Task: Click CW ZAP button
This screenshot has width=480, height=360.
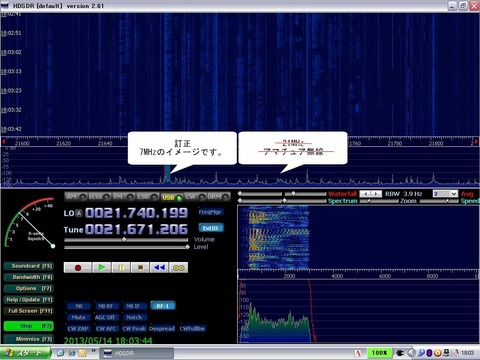Action: (x=79, y=329)
